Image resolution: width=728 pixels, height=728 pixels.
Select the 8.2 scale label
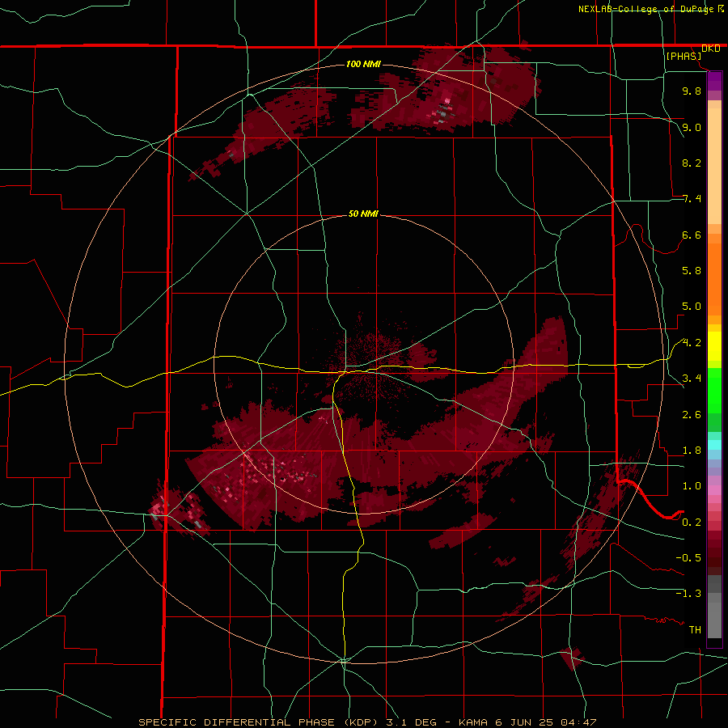[x=692, y=163]
